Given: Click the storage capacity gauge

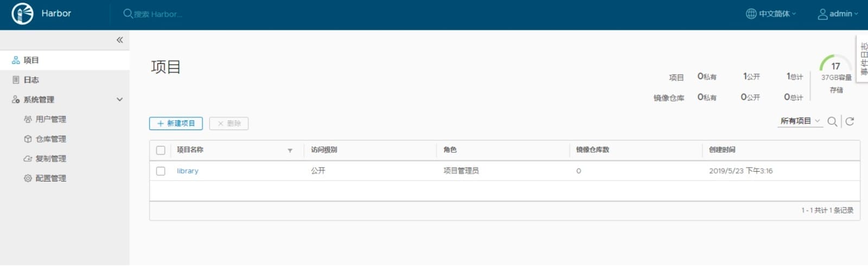Looking at the screenshot, I should 835,65.
